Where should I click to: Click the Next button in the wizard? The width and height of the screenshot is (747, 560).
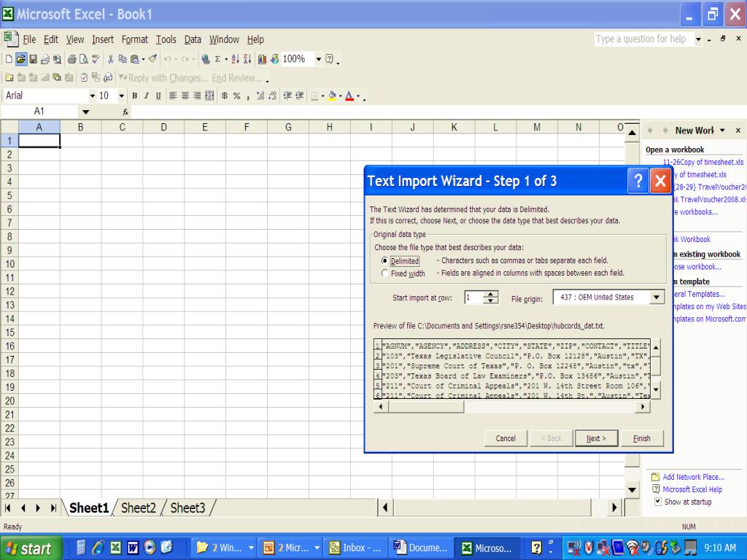596,438
